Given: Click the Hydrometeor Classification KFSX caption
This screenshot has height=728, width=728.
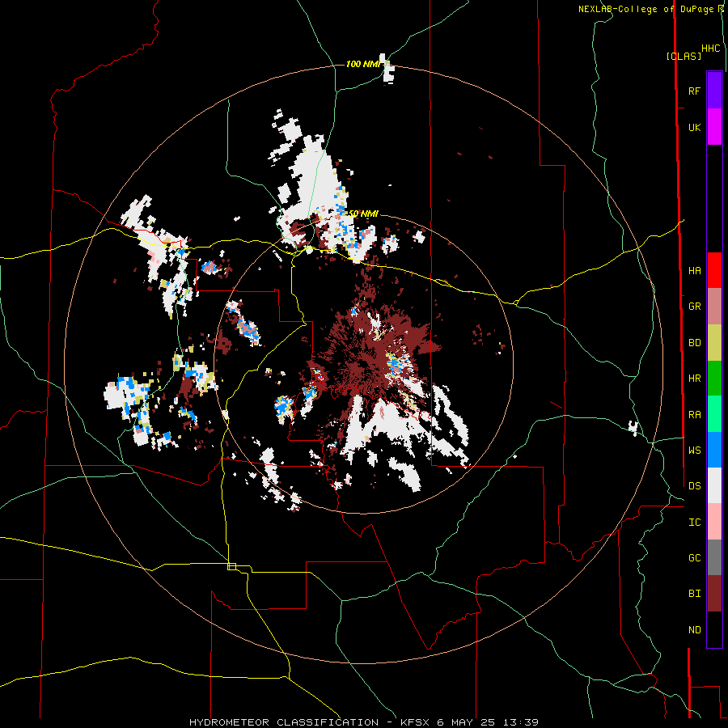Looking at the screenshot, I should pyautogui.click(x=363, y=722).
